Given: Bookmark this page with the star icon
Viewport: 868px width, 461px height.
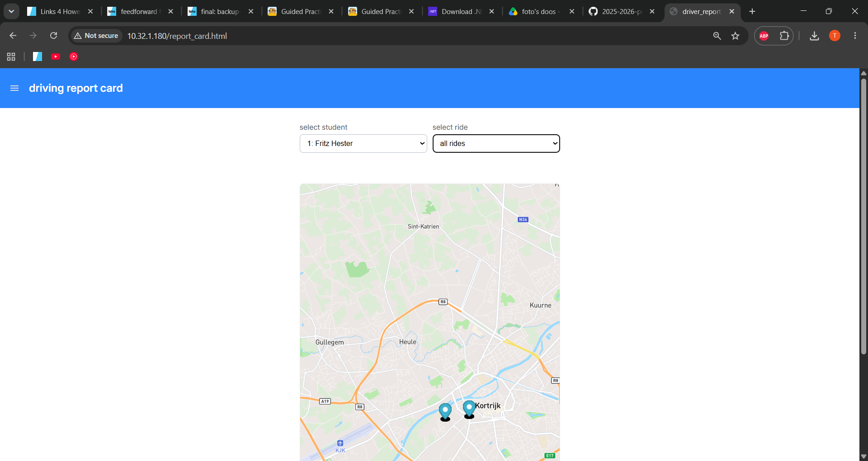Looking at the screenshot, I should pos(736,36).
